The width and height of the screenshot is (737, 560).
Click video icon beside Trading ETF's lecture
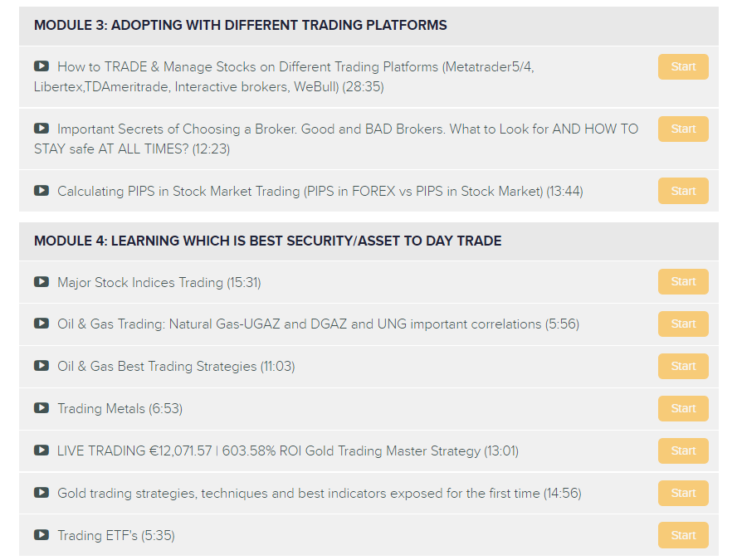tap(41, 534)
